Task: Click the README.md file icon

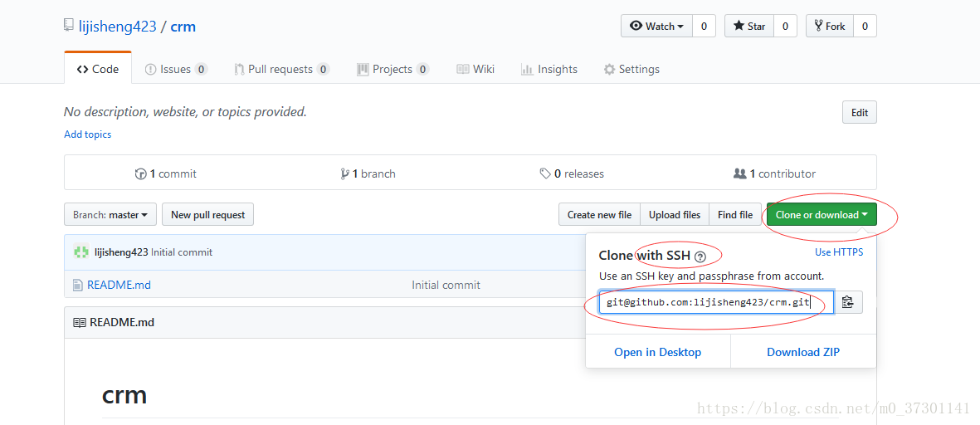Action: pos(78,285)
